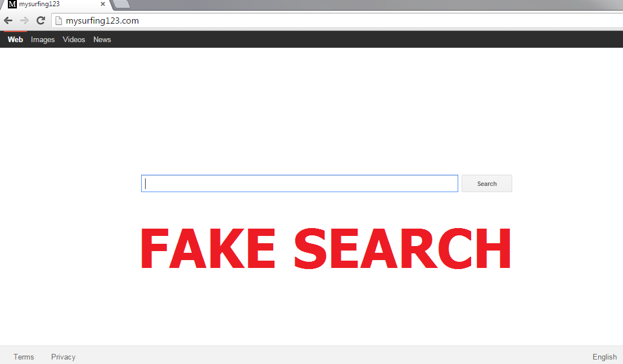Click the browser forward arrow
623x364 pixels.
(24, 21)
